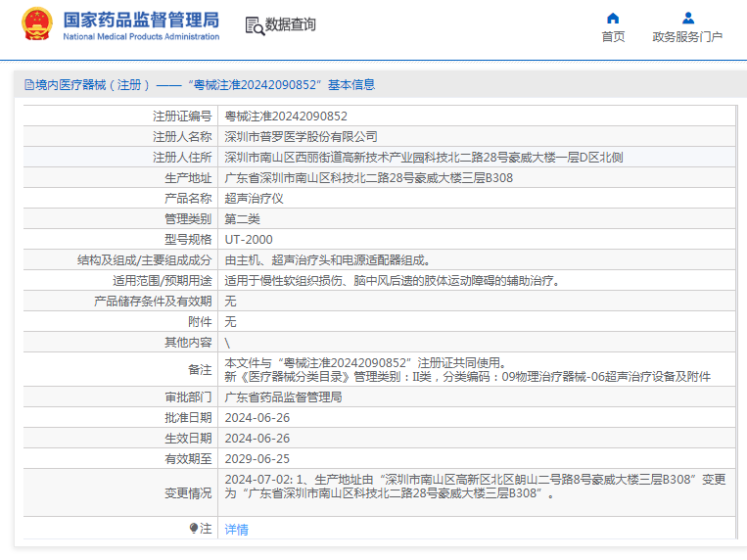Select the 变更情况 change record text

475,487
